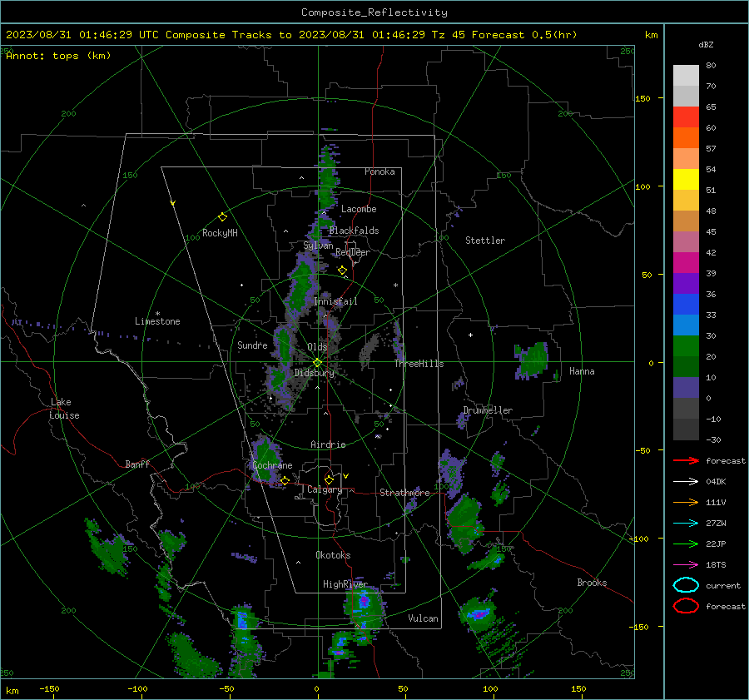Click the Vulcan label
The height and width of the screenshot is (700, 749).
click(423, 618)
